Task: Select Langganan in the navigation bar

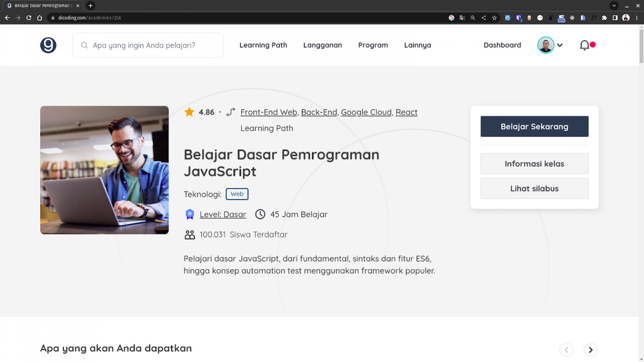Action: (x=322, y=45)
